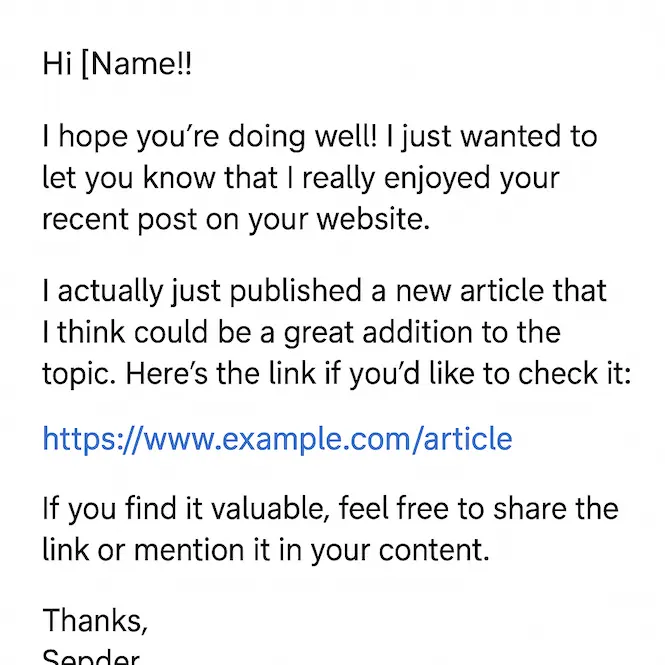Click the text "recent post on your website."
Viewport: 665px width, 665px height.
coord(236,219)
